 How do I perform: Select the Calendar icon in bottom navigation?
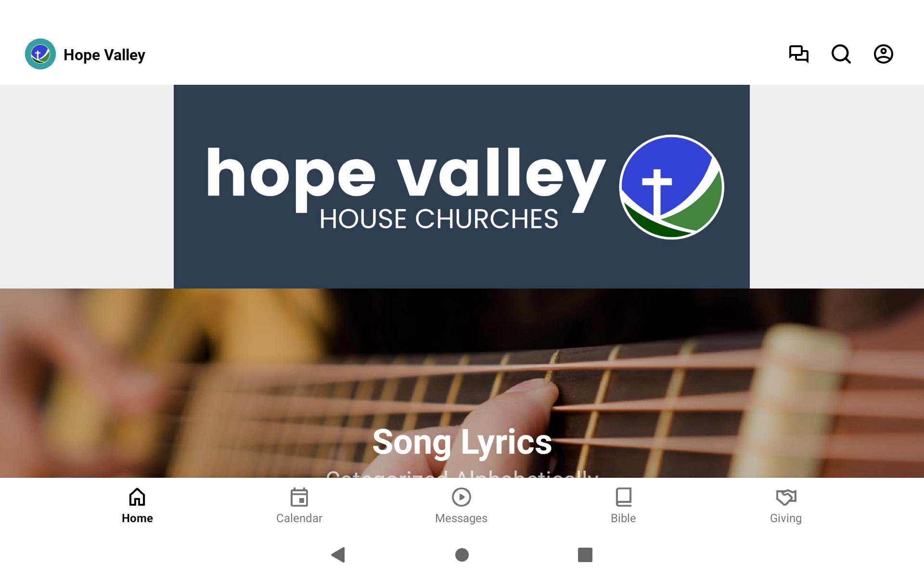click(299, 497)
